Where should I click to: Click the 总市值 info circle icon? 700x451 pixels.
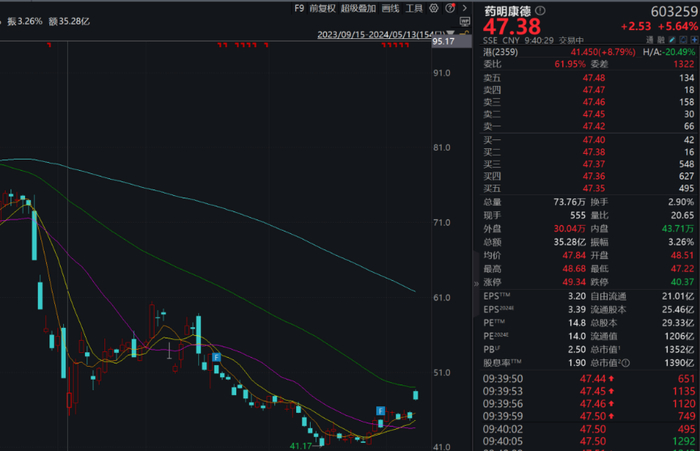tap(626, 363)
